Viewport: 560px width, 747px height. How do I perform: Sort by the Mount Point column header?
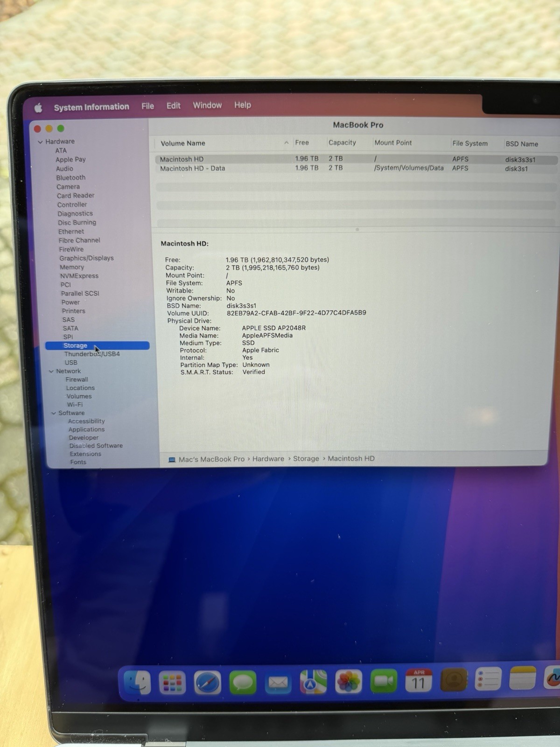point(393,142)
